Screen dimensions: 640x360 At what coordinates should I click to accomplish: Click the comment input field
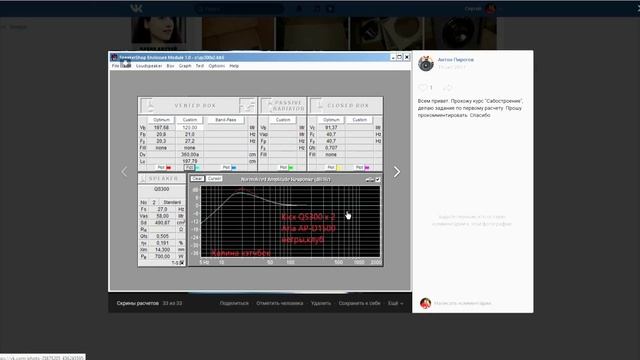[480, 303]
